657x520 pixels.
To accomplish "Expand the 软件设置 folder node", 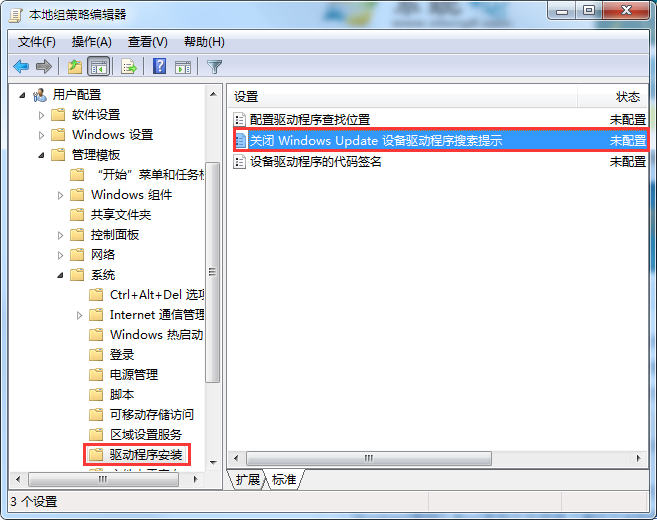I will click(41, 115).
